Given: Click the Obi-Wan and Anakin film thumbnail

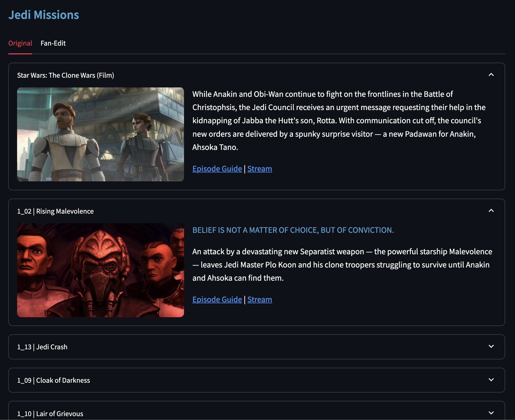Looking at the screenshot, I should click(100, 134).
